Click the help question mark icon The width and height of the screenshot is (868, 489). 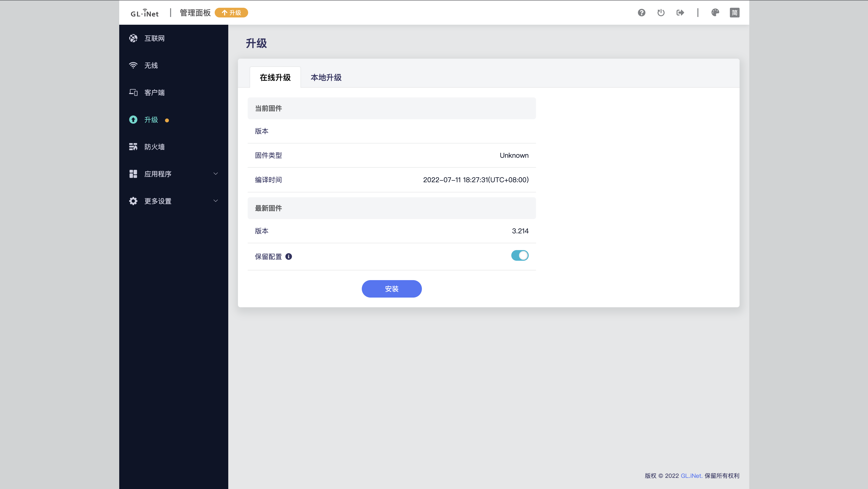tap(641, 13)
